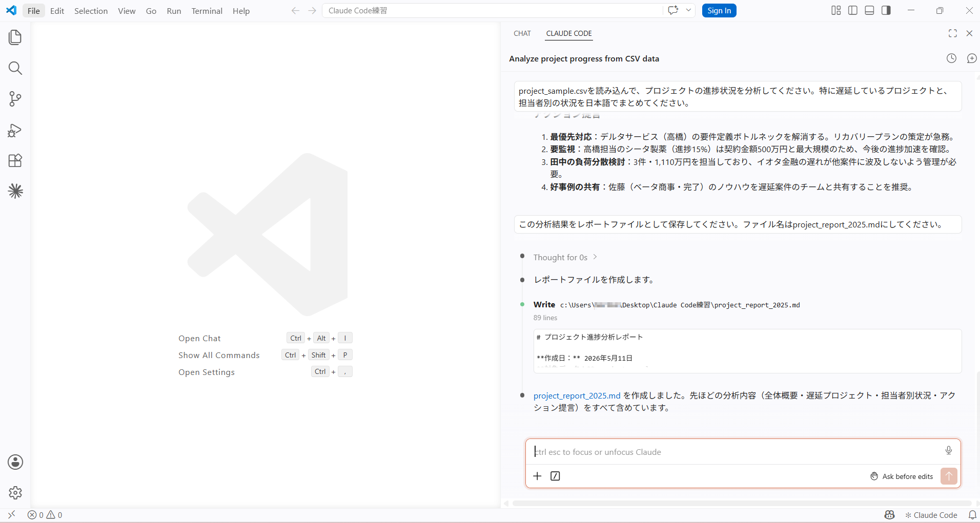Expand the Thought for 0s section

click(x=565, y=257)
